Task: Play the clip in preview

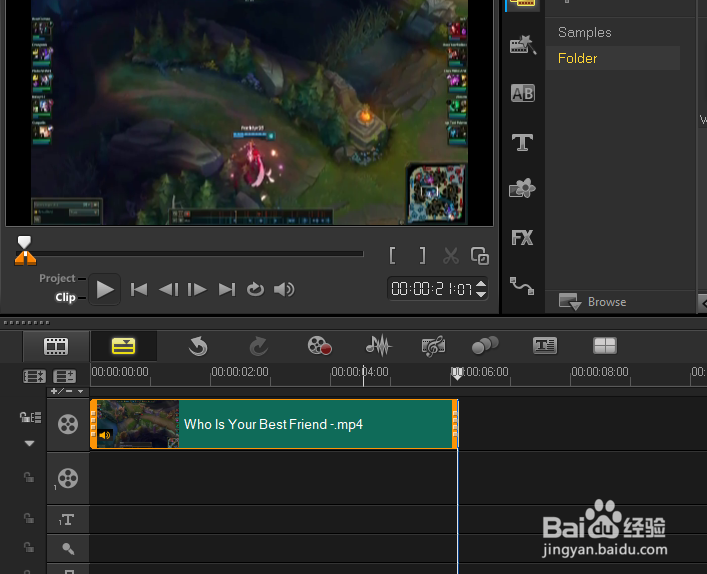Action: tap(105, 289)
